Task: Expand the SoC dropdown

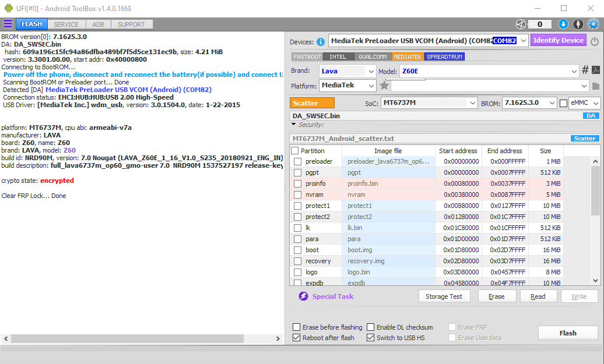Action: tap(473, 103)
